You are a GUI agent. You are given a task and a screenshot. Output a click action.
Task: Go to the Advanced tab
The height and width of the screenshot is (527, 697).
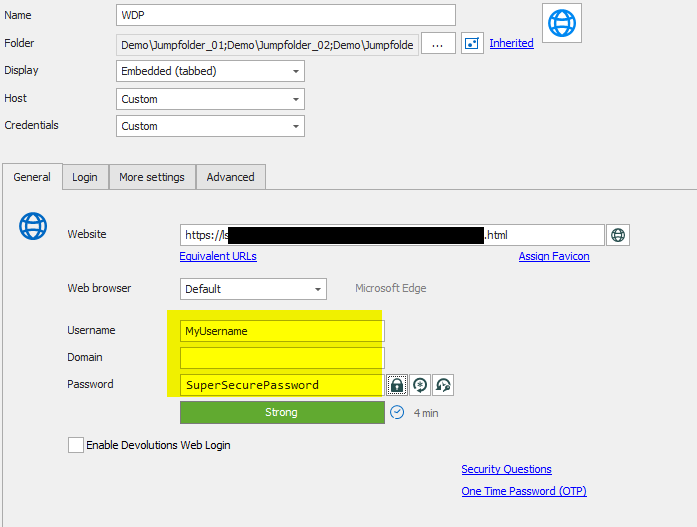231,177
